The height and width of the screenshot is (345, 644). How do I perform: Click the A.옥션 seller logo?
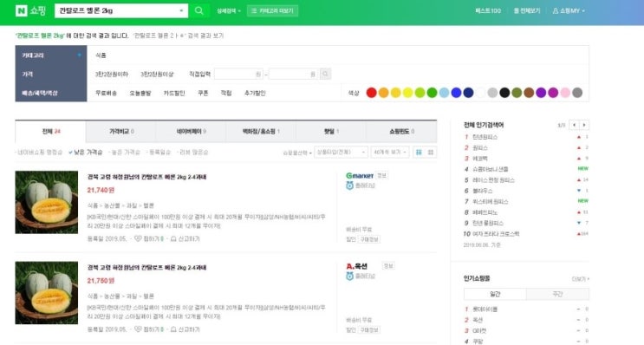click(x=356, y=266)
